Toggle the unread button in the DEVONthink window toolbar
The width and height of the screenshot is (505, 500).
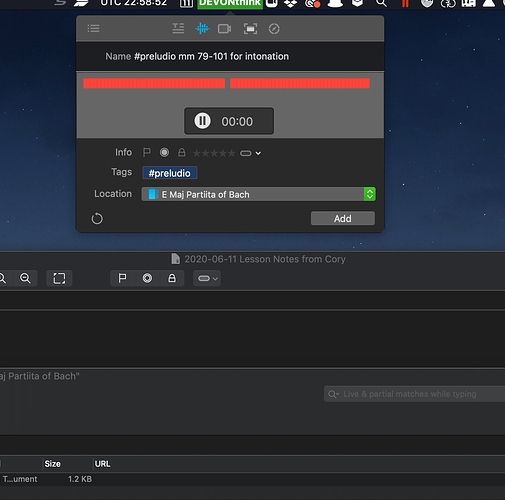(147, 278)
